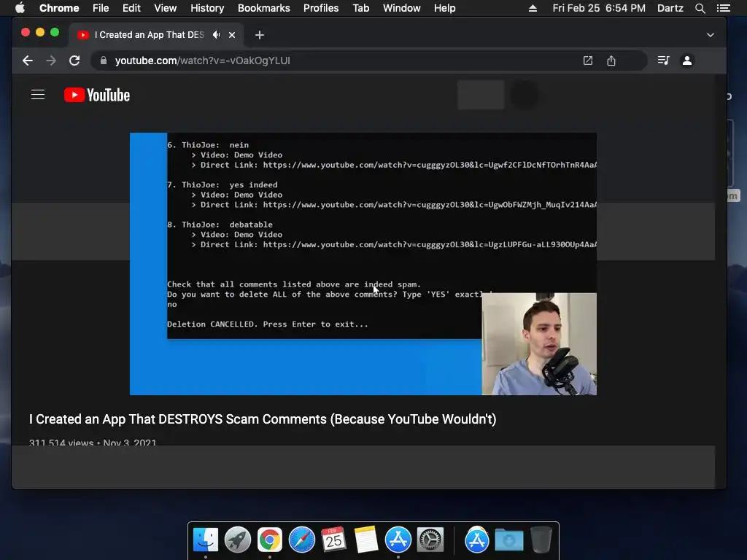Open Launchpad from the Dock
This screenshot has height=560, width=747.
click(238, 540)
